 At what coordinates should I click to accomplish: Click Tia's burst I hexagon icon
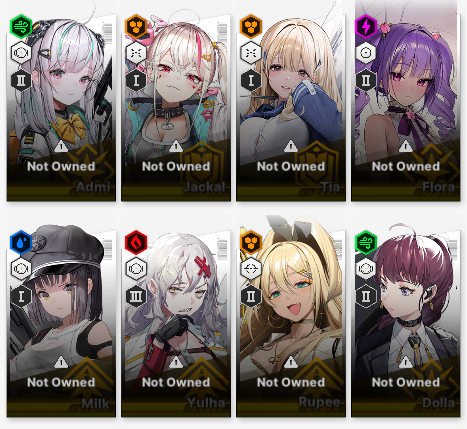[x=251, y=80]
